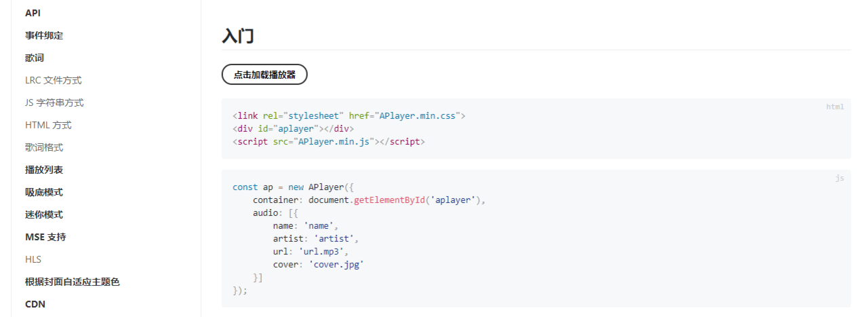
Task: Go to 根据封面自适应主题色 section
Action: 73,282
